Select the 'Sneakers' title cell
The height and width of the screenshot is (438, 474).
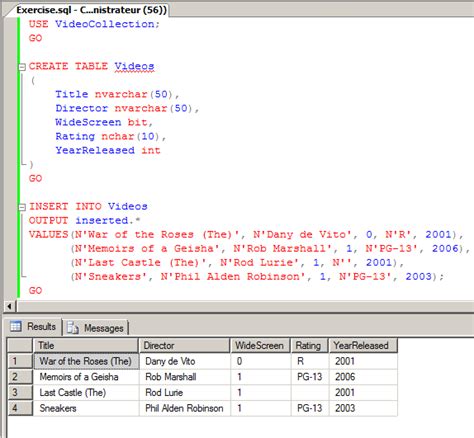86,408
